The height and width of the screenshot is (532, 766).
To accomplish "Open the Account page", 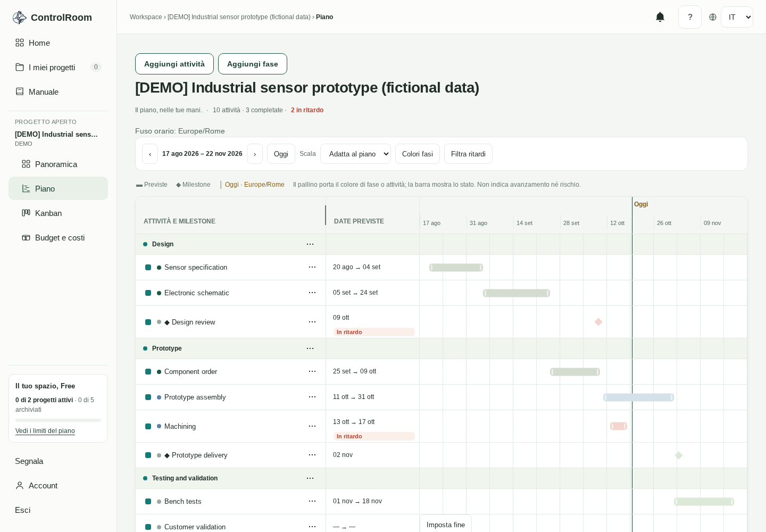I will (58, 485).
